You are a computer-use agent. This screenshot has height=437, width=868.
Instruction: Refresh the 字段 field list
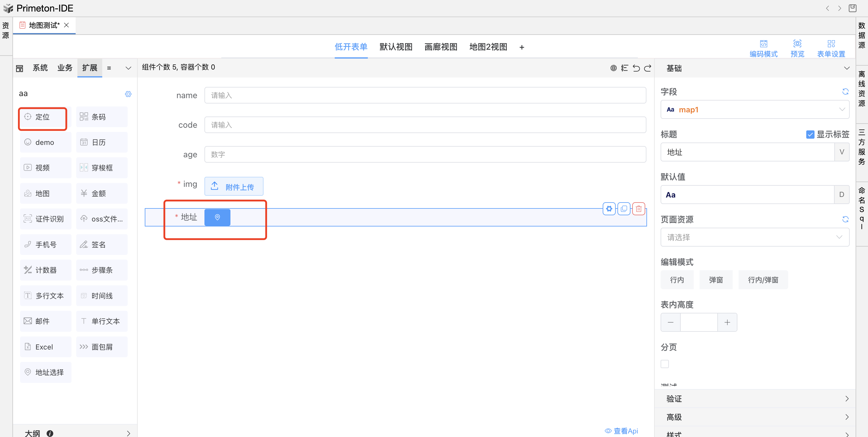[x=845, y=92]
